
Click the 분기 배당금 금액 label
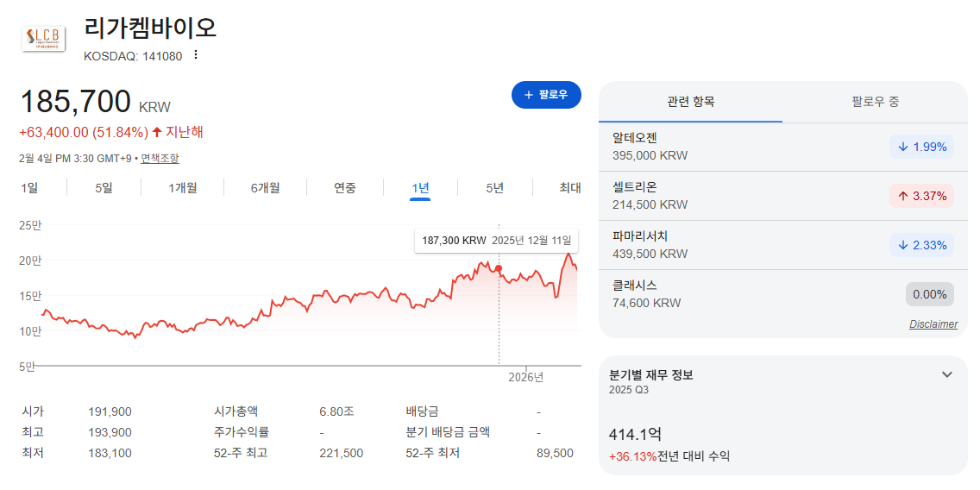pyautogui.click(x=448, y=432)
